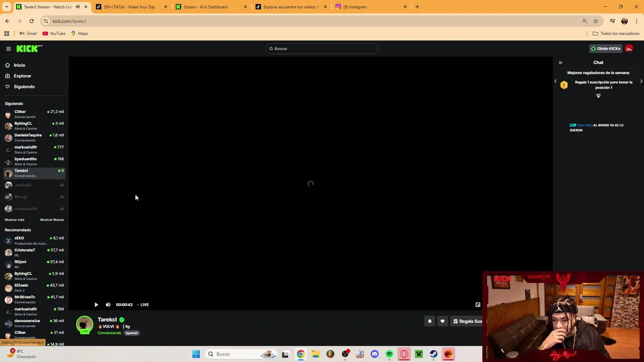
Task: Open ElZeein recommended channel
Action: [x=34, y=288]
